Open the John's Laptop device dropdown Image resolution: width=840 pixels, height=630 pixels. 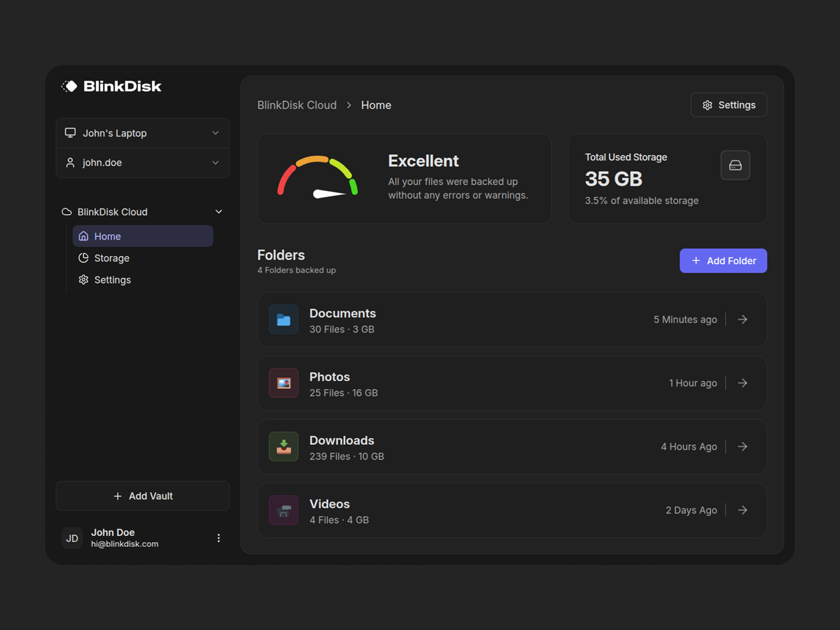click(143, 133)
